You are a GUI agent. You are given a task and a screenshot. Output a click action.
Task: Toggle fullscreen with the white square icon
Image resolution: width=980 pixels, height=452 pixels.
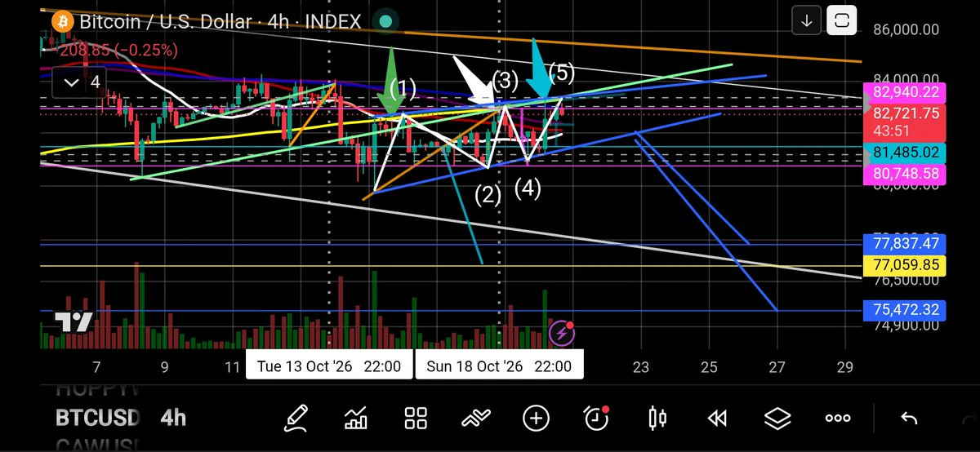click(x=842, y=20)
